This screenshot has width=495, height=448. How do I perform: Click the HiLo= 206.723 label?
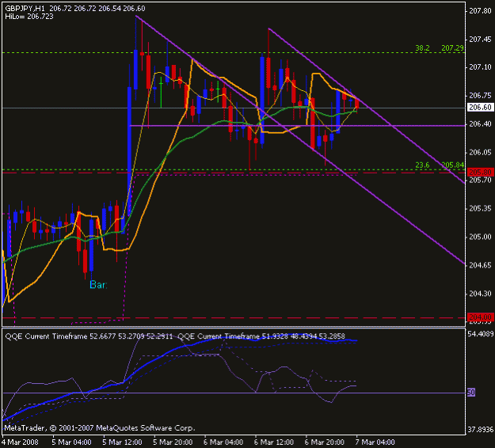click(x=29, y=17)
